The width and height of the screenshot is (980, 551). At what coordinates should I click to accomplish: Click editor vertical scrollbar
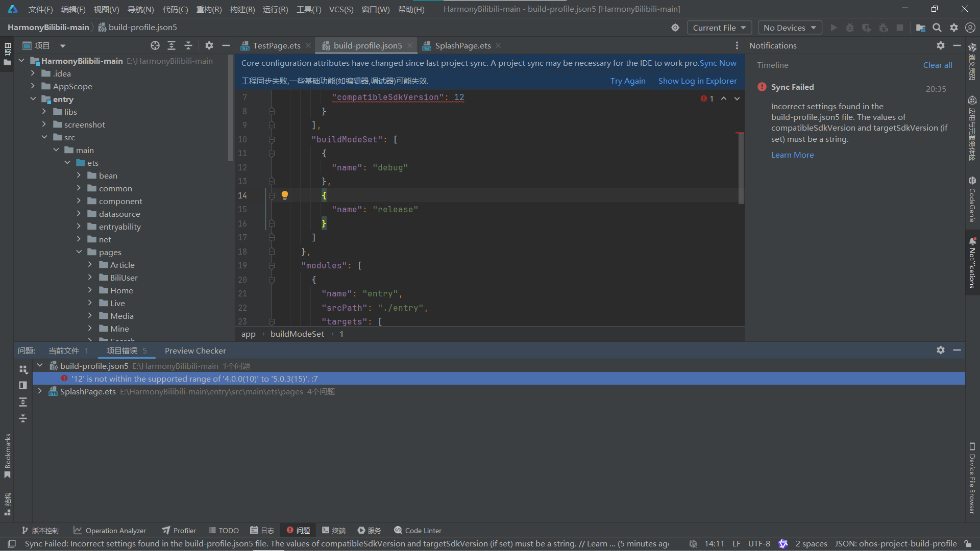click(x=741, y=168)
